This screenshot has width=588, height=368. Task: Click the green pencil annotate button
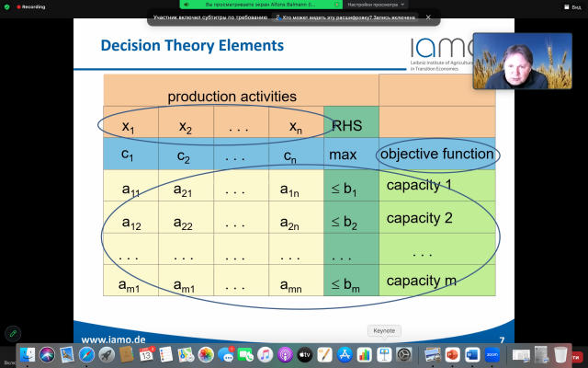click(x=13, y=333)
